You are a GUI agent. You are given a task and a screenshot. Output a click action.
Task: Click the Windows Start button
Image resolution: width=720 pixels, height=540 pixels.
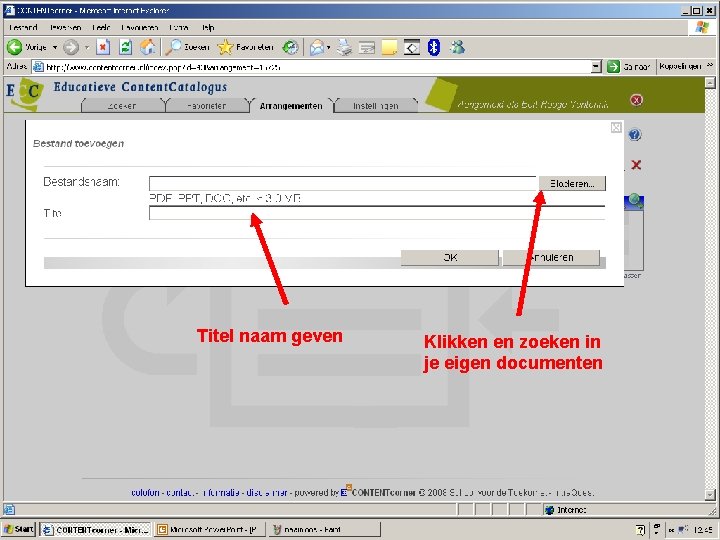19,529
